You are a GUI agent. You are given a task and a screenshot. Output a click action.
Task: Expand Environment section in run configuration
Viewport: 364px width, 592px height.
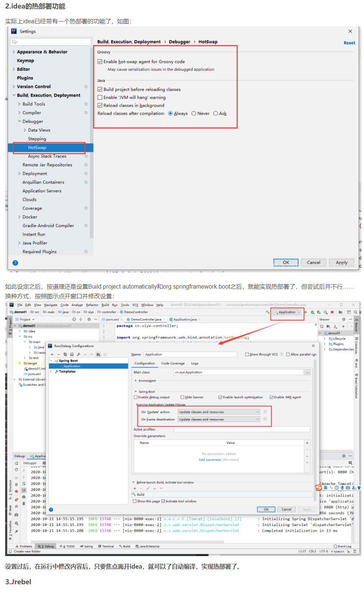[x=136, y=380]
